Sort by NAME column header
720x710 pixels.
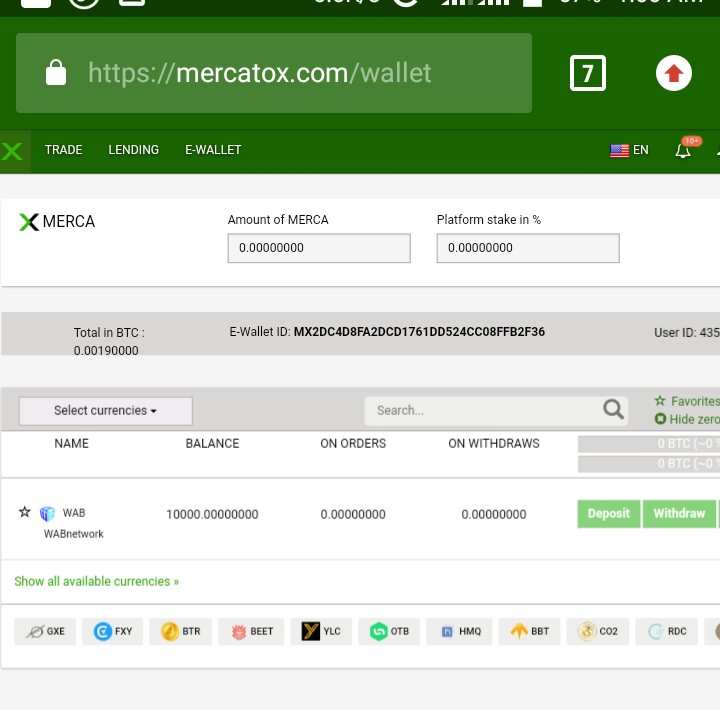click(x=72, y=443)
